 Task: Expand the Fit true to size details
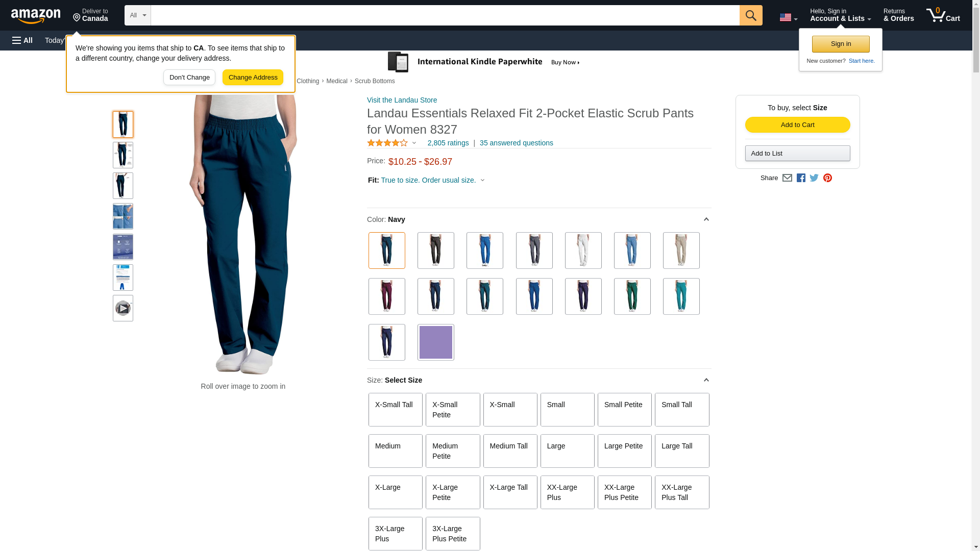coord(428,180)
